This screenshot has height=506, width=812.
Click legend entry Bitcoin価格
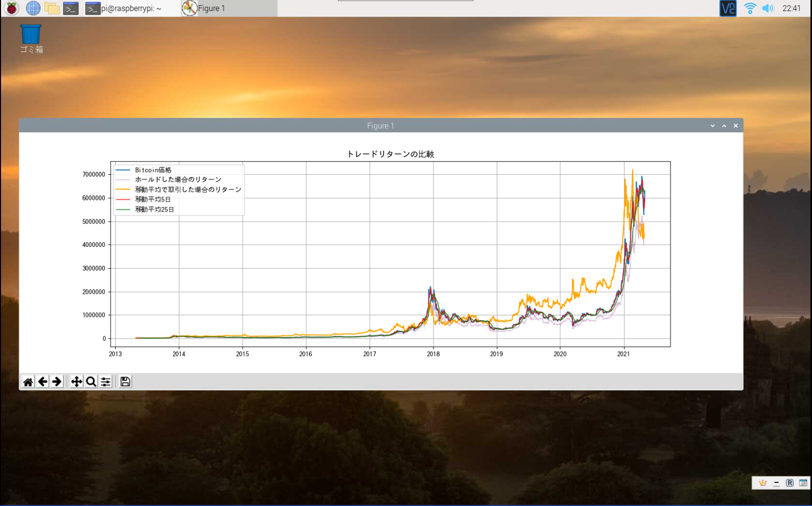coord(153,170)
